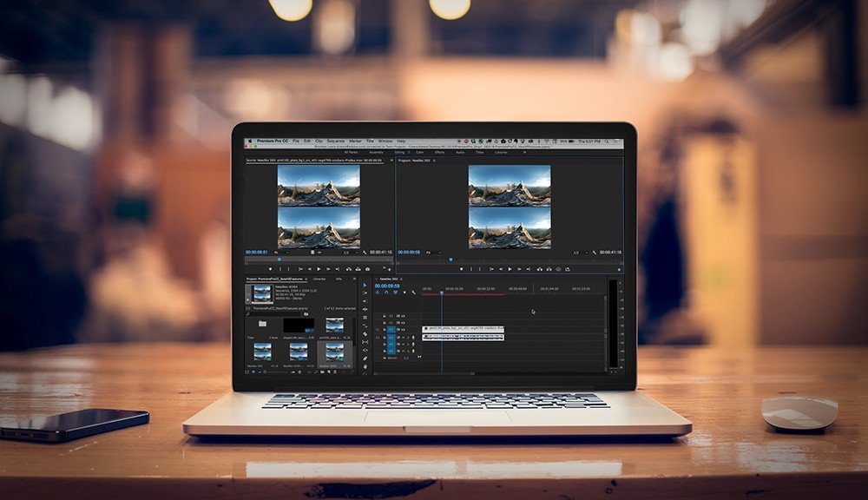868x500 pixels.
Task: Select the Selection tool in the timeline toolbar
Action: pyautogui.click(x=365, y=284)
